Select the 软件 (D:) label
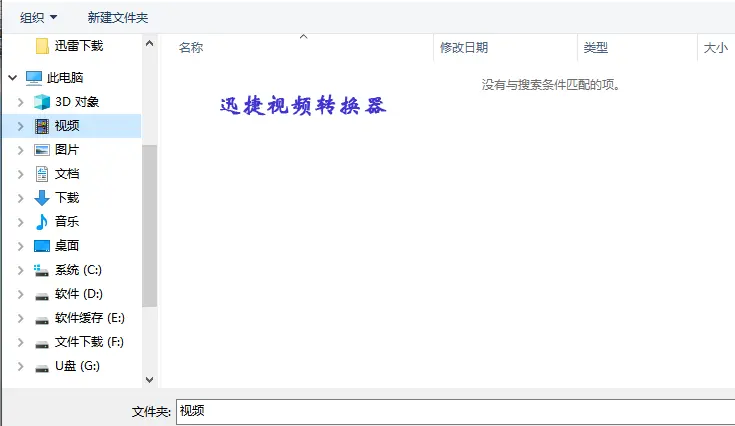This screenshot has height=426, width=735. [x=79, y=294]
